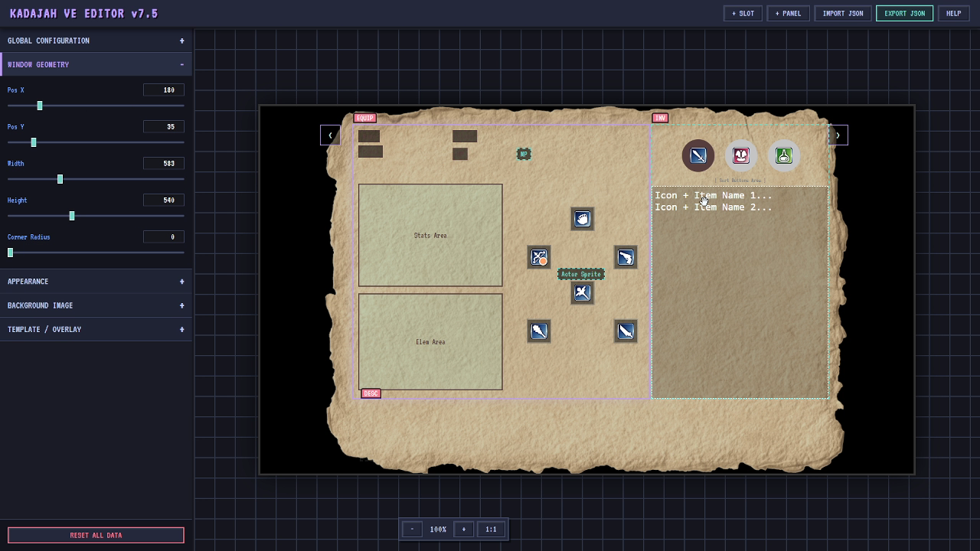Go to previous page with left arrow

click(330, 135)
